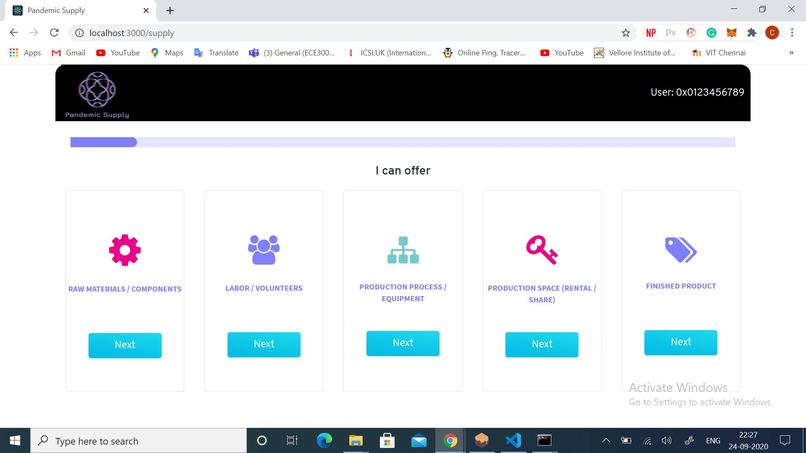
Task: Open the Translate bookmark
Action: click(216, 52)
